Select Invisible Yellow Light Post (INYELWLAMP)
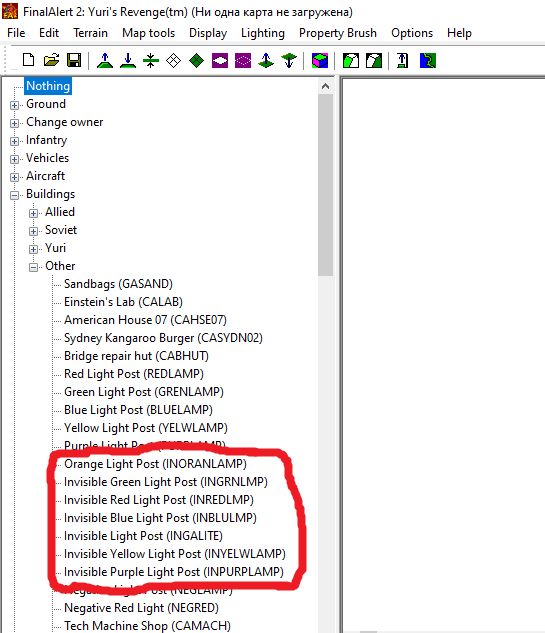The width and height of the screenshot is (545, 633). [174, 554]
